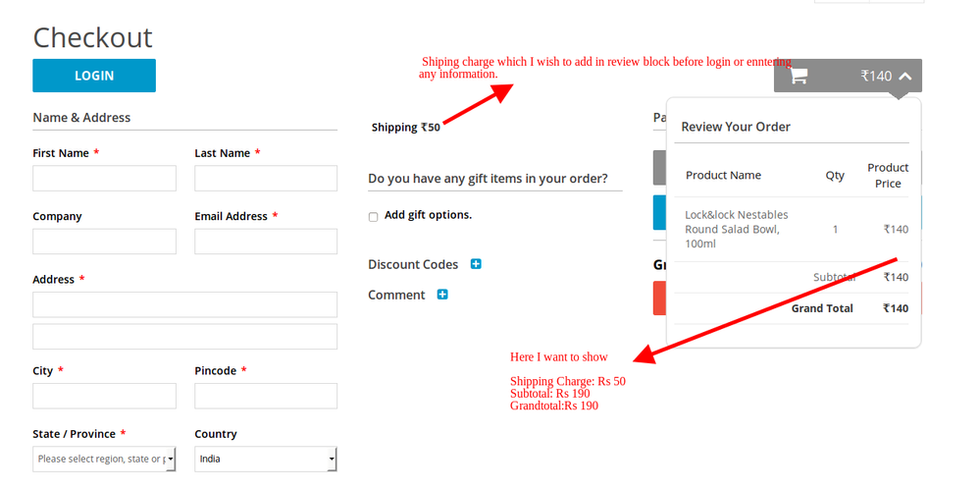The height and width of the screenshot is (489, 980).
Task: Click the Pincode input field
Action: pyautogui.click(x=265, y=396)
